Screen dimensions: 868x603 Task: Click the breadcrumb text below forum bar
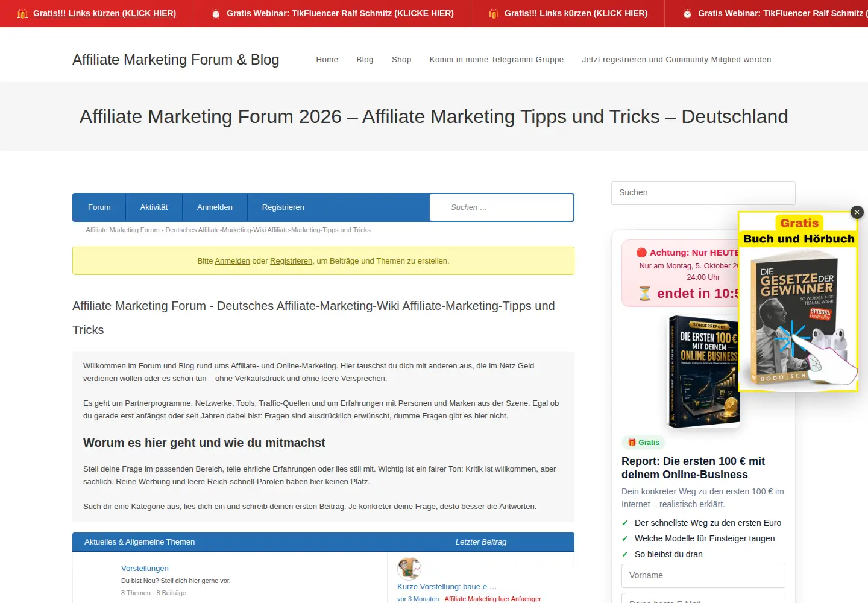(228, 230)
